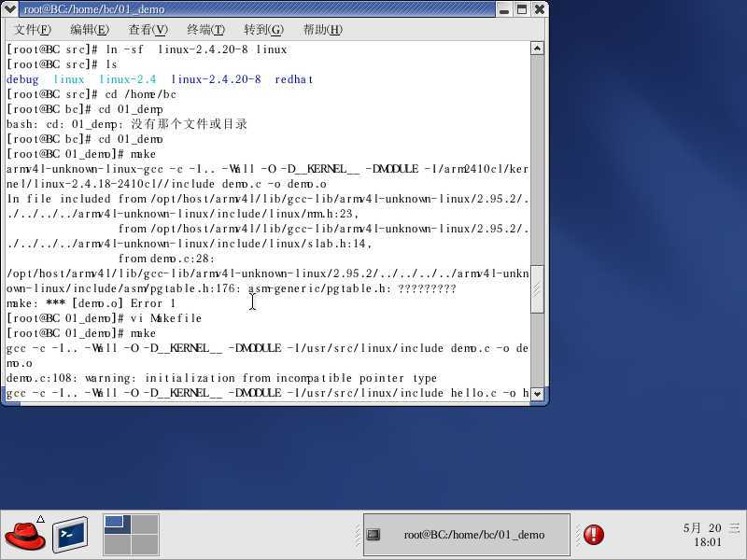Click 'linux-2.4.20-8' in ls output

[x=216, y=79]
